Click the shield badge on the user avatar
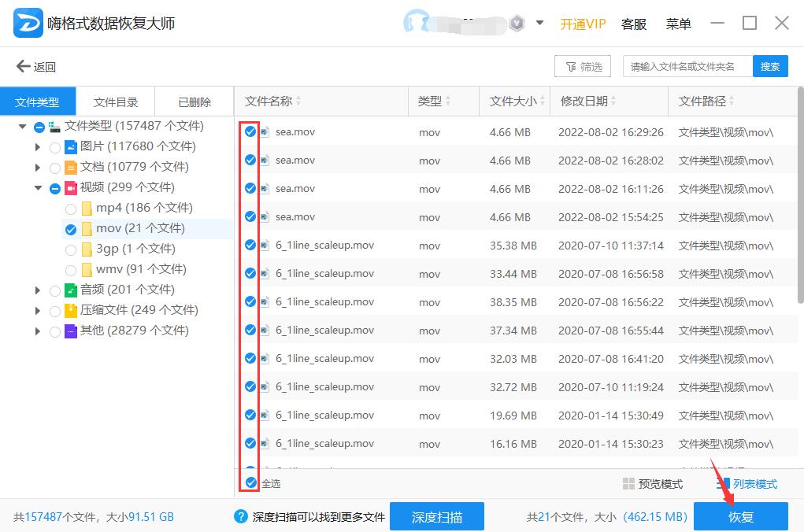The height and width of the screenshot is (532, 804). (517, 23)
